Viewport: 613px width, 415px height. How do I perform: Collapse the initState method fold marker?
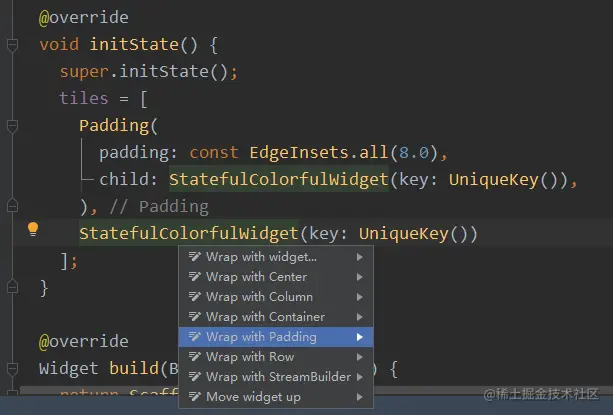pyautogui.click(x=13, y=45)
